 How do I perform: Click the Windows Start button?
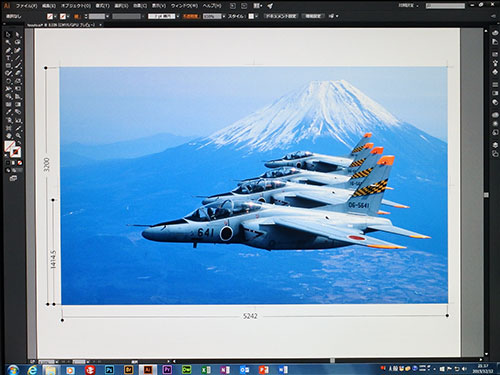point(13,370)
